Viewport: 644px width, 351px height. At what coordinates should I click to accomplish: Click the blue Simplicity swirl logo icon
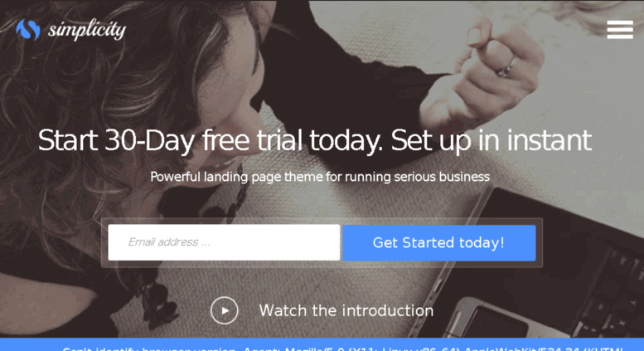(28, 30)
